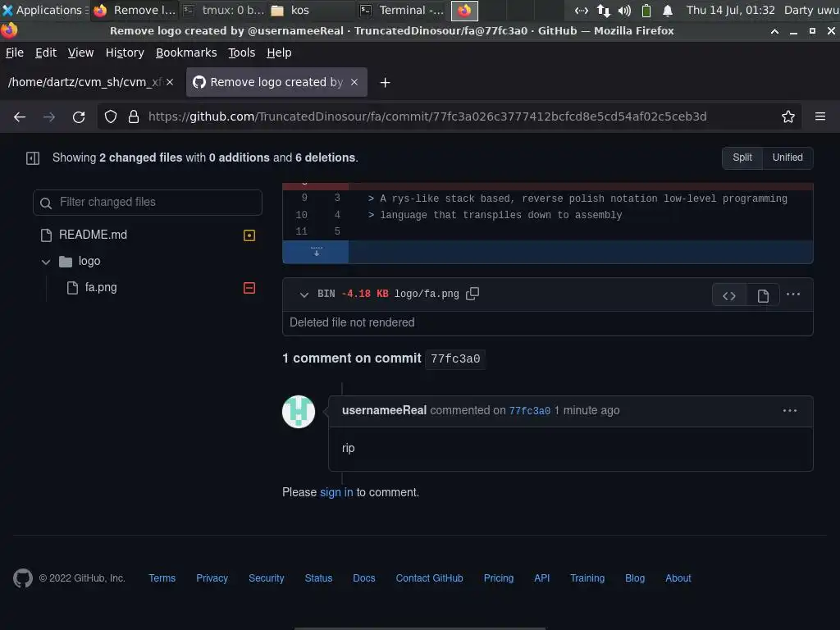Open the Training footer link
Screen dimensions: 840x630
click(x=587, y=578)
